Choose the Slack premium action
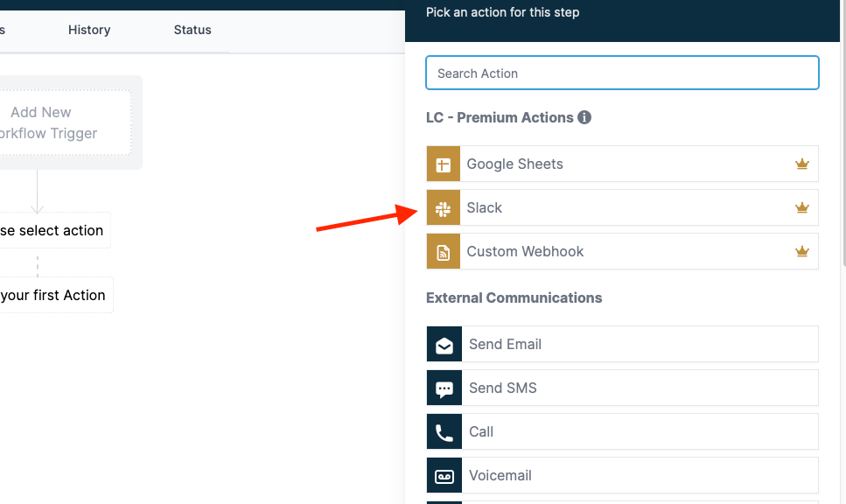Screen dimensions: 846x504 (x=622, y=207)
